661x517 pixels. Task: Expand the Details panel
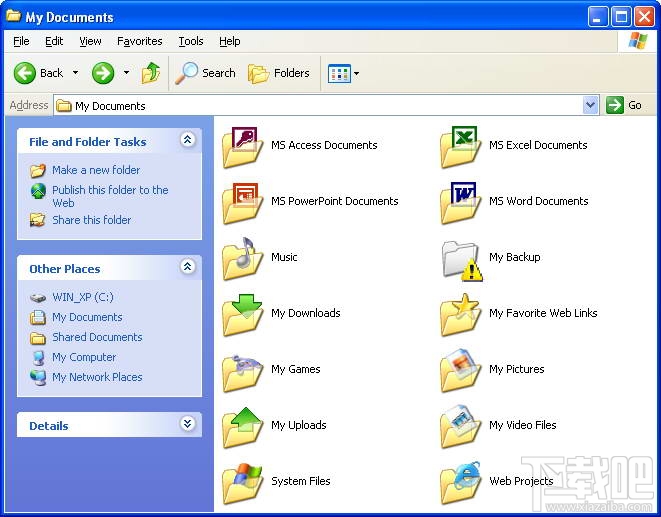(x=187, y=425)
